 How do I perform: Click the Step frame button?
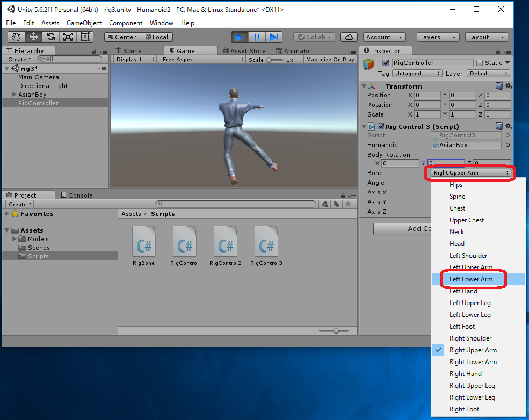274,37
